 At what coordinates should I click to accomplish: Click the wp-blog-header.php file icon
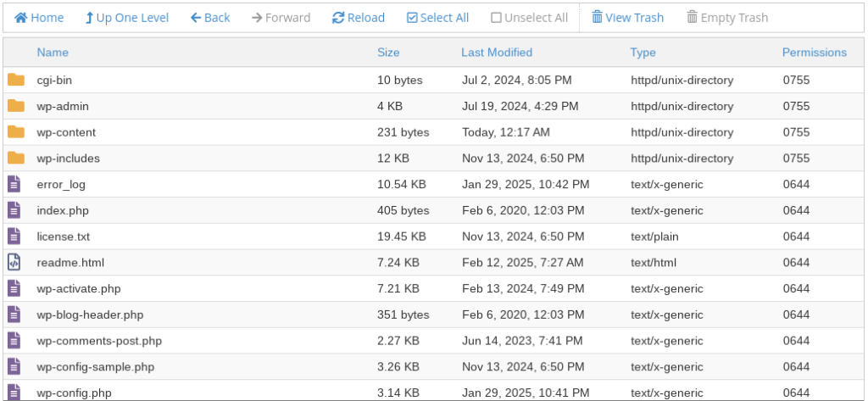pyautogui.click(x=14, y=314)
